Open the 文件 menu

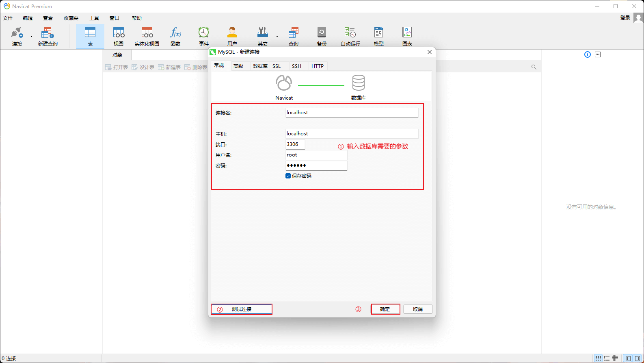8,18
